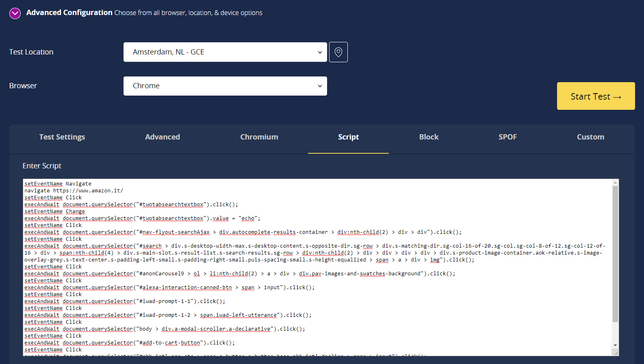Open the Block tab
The image size is (644, 364).
tap(429, 137)
